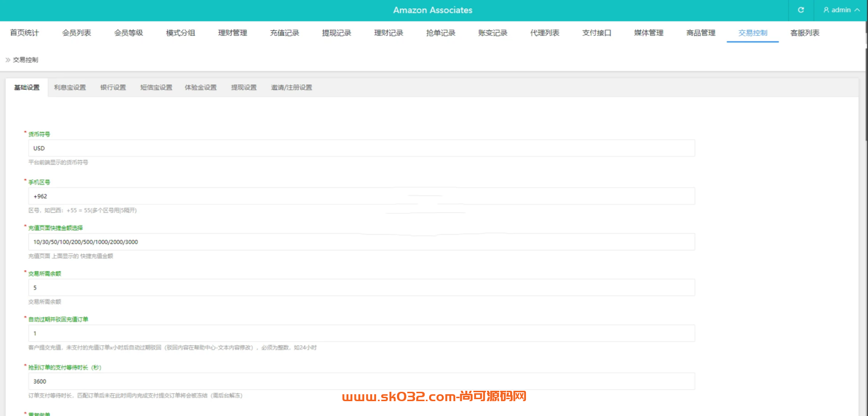
Task: Open 抢单记录 menu
Action: pos(440,33)
